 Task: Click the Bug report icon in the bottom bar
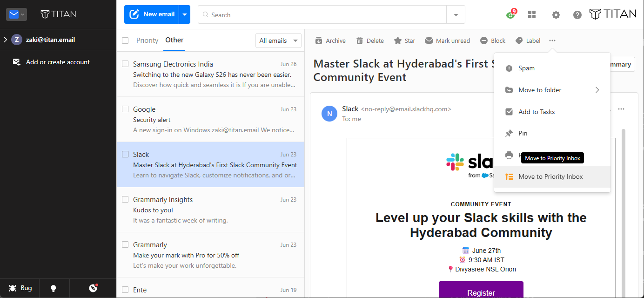(x=13, y=288)
